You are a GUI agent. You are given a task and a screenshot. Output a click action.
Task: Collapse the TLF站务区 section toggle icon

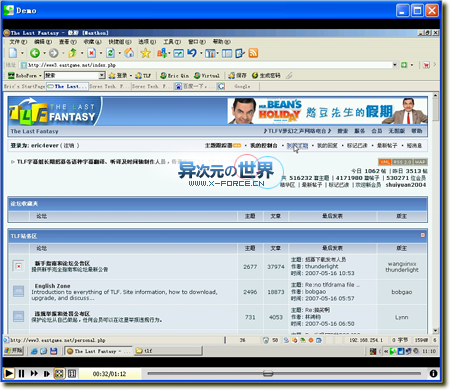pos(423,235)
